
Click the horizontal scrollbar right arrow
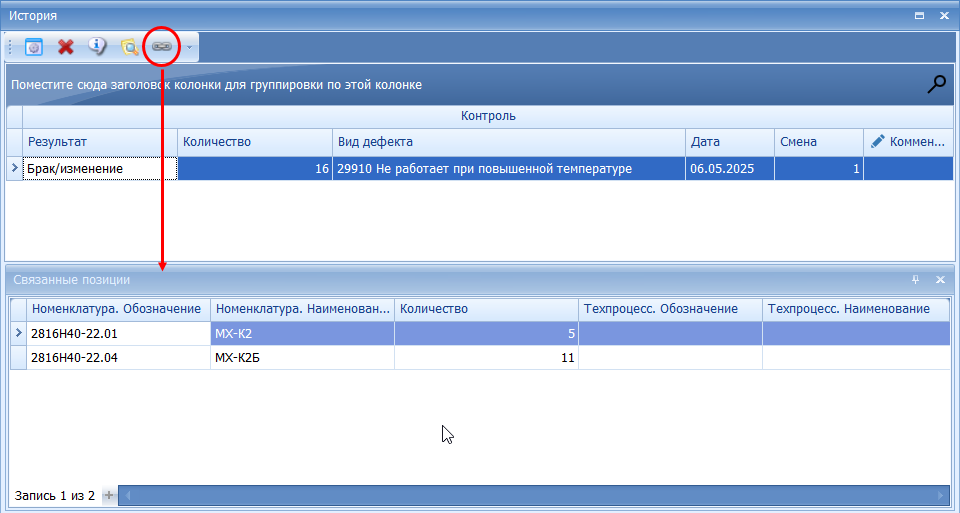(941, 495)
